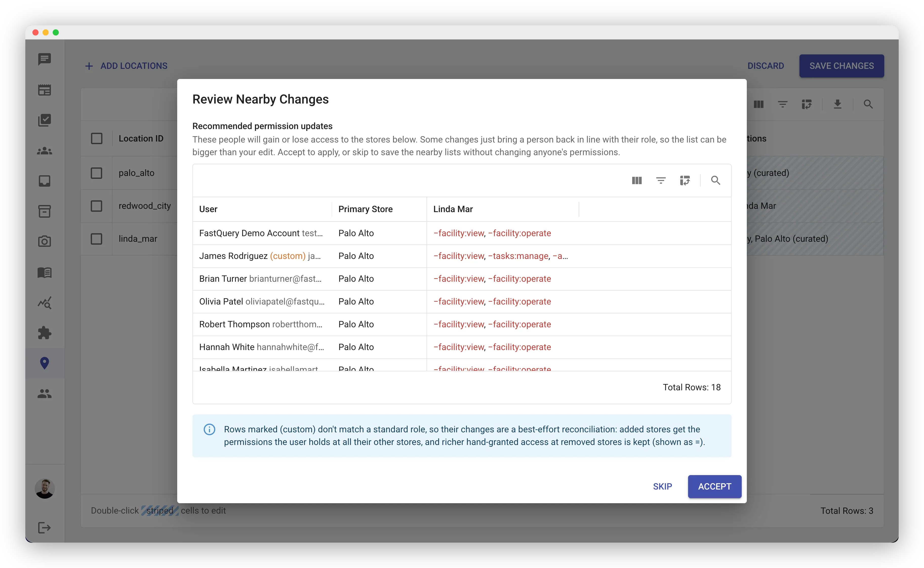Viewport: 924px width, 568px height.
Task: Select the James Rodriguez (custom) row
Action: coord(462,256)
